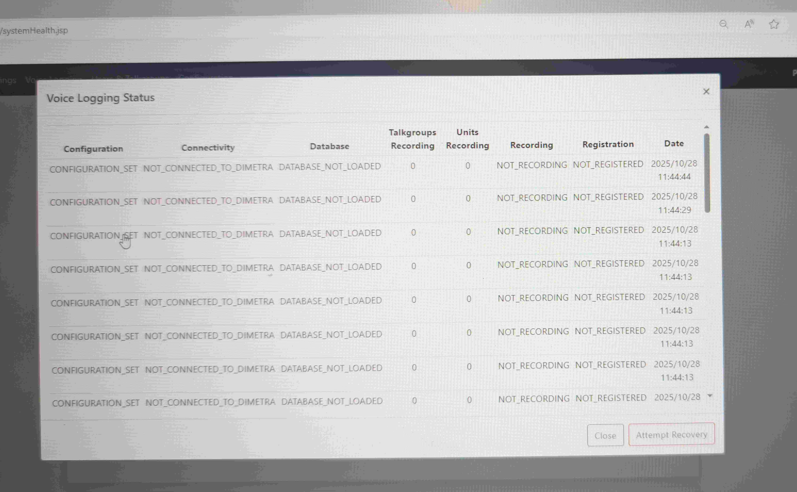Click the Registration column header
Image resolution: width=797 pixels, height=492 pixels.
point(608,144)
